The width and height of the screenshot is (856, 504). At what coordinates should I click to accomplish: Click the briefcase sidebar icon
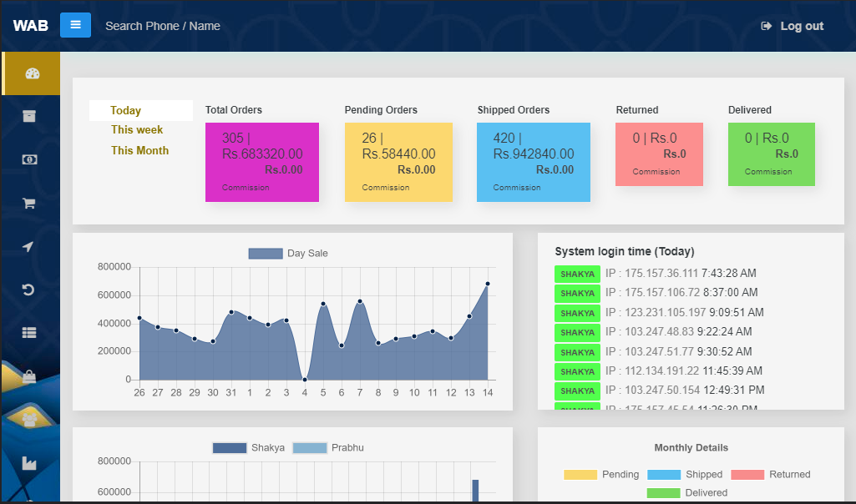30,377
